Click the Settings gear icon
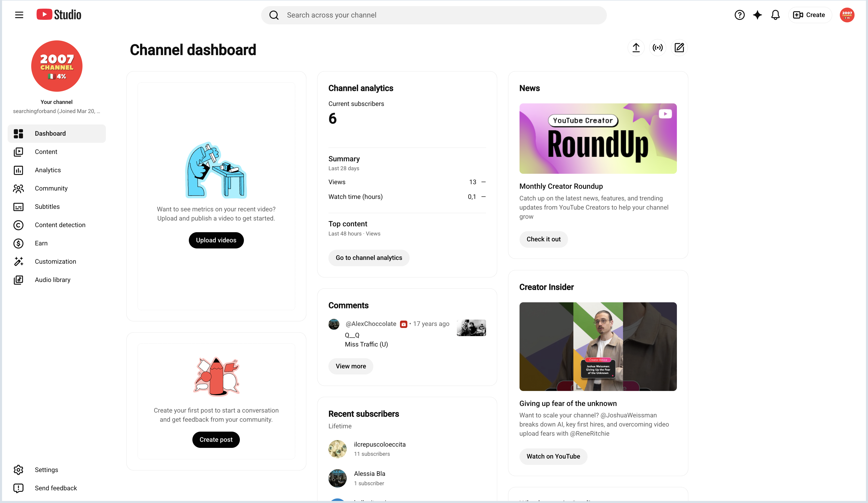 point(18,469)
